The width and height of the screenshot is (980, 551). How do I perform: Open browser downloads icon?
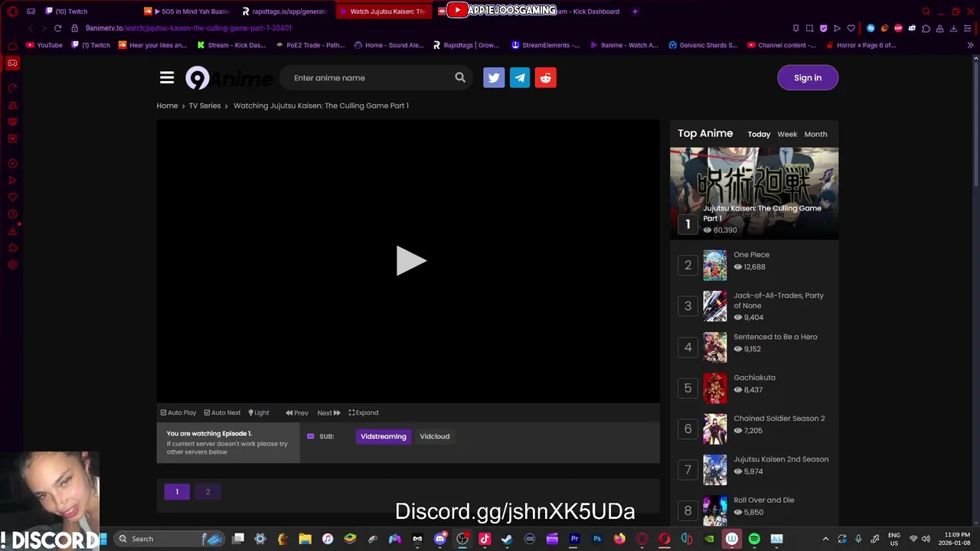953,28
